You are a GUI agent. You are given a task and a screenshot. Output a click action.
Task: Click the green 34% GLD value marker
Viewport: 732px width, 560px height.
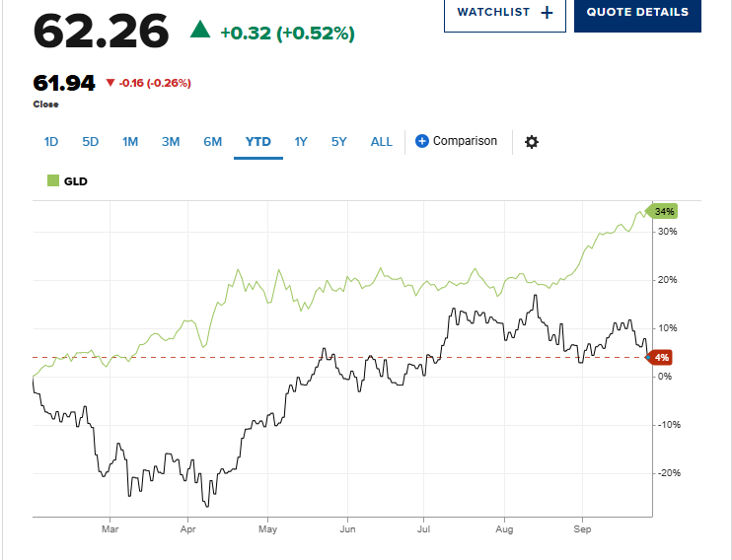coord(663,212)
